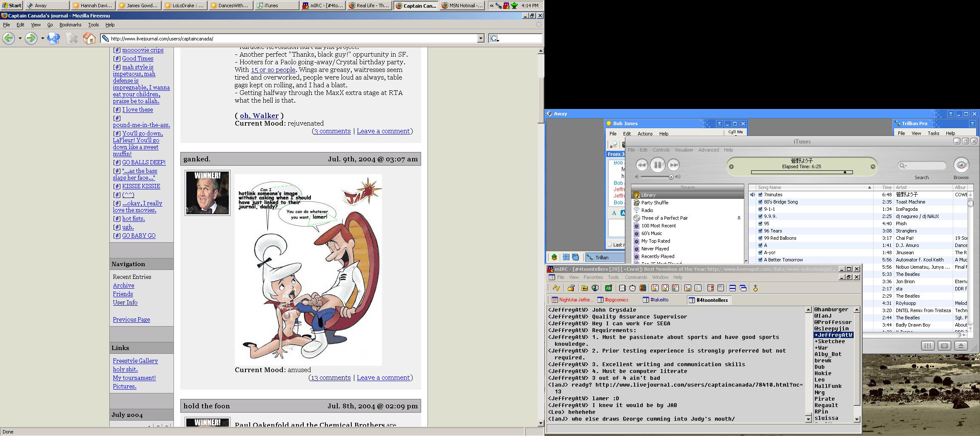Pause iTunes playback
Viewport: 980px width, 436px height.
[x=658, y=165]
